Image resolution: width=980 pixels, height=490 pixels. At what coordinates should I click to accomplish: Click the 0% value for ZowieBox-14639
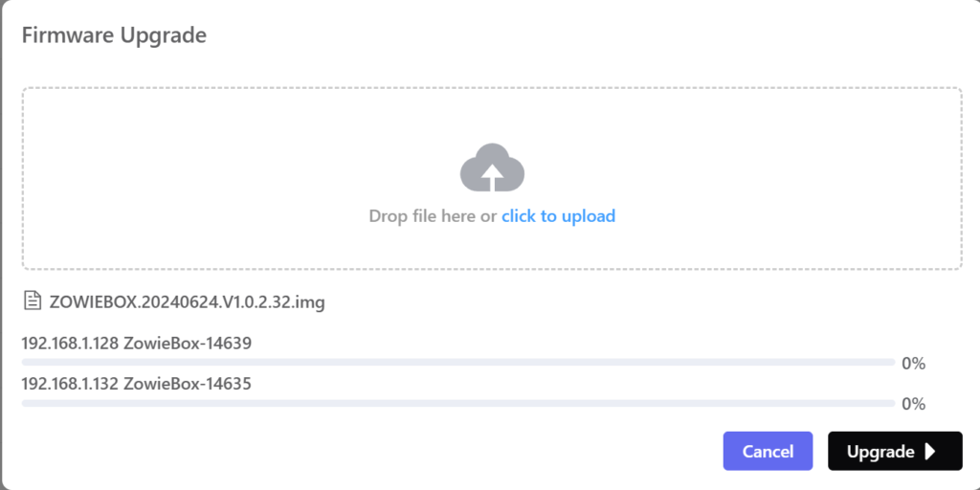point(913,364)
